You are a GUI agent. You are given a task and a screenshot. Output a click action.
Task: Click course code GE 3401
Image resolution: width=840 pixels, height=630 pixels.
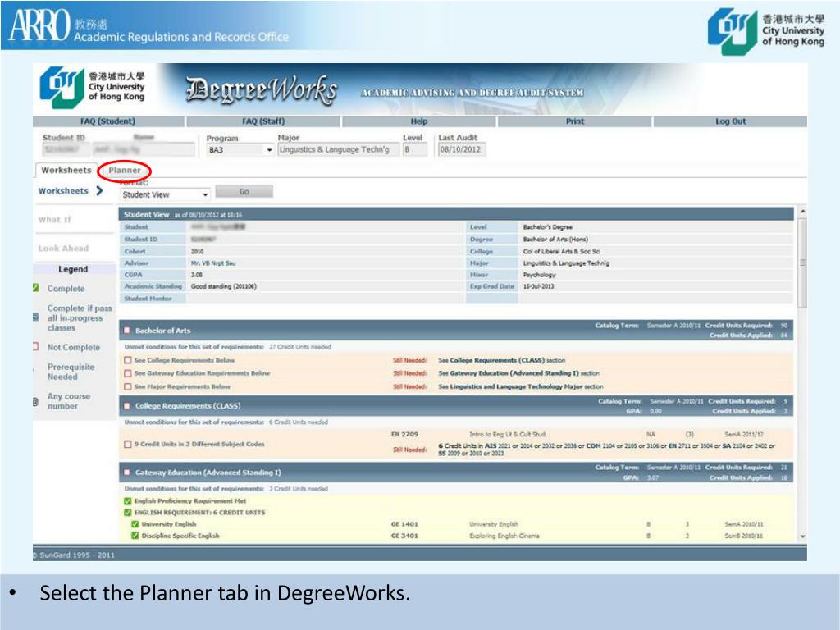(404, 536)
